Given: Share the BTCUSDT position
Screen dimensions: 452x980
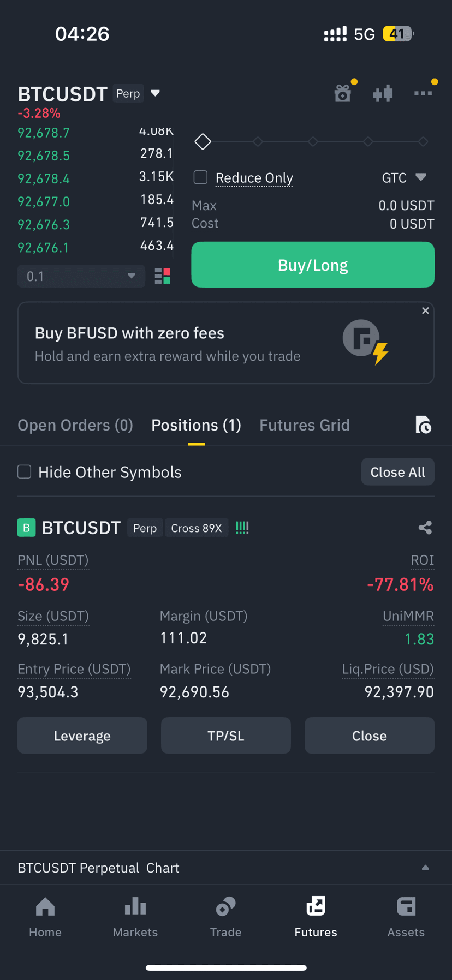Looking at the screenshot, I should (425, 528).
